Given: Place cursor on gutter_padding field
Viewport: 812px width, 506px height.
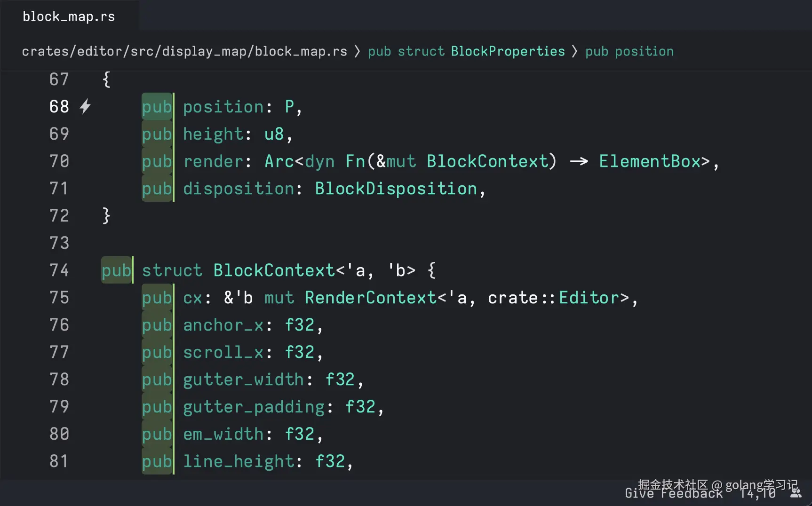Looking at the screenshot, I should click(254, 407).
